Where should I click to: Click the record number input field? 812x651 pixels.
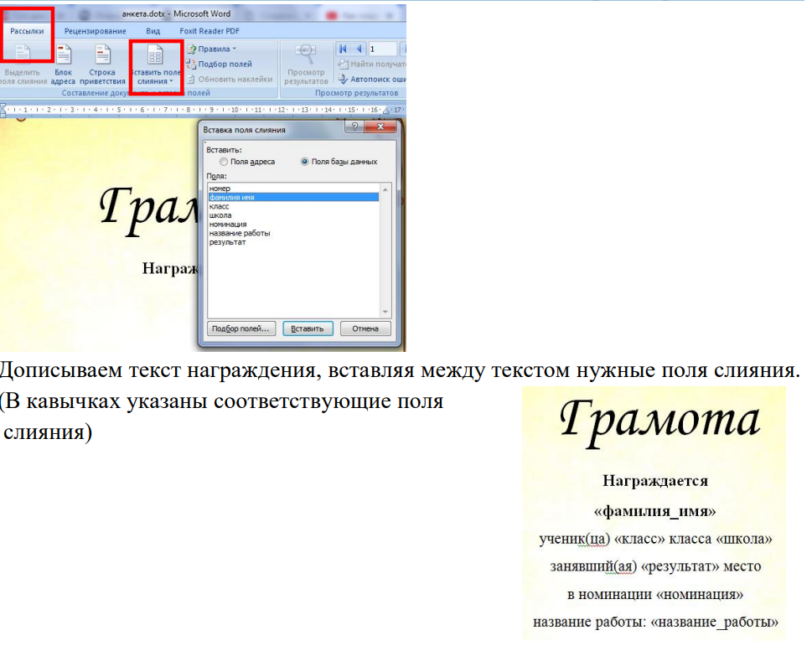382,49
